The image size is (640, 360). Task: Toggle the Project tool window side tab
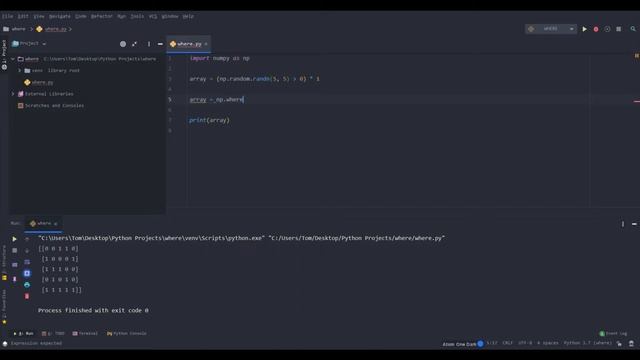[x=4, y=55]
